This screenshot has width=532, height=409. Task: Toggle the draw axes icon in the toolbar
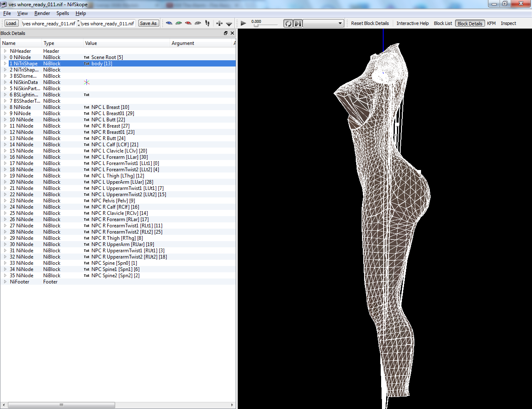(219, 23)
